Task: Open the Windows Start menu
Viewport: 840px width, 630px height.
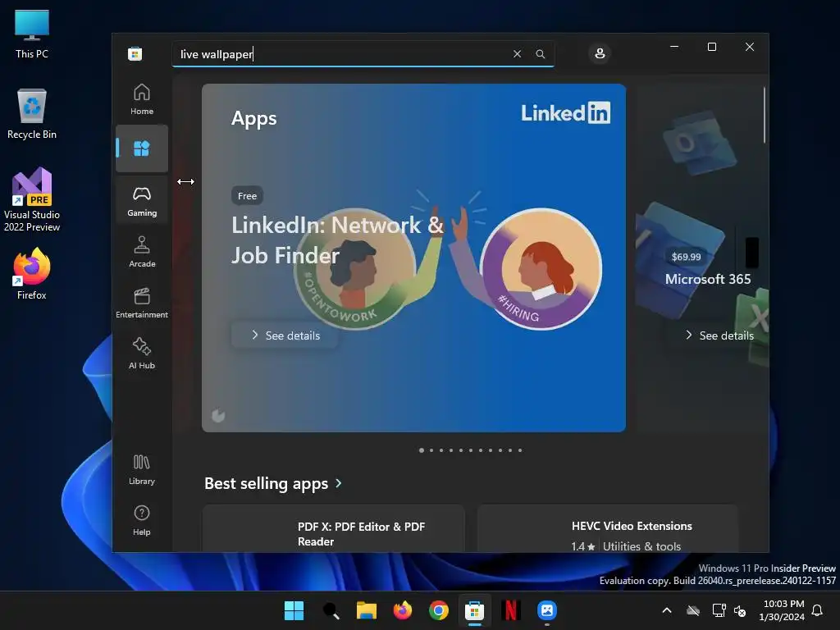Action: pos(294,610)
